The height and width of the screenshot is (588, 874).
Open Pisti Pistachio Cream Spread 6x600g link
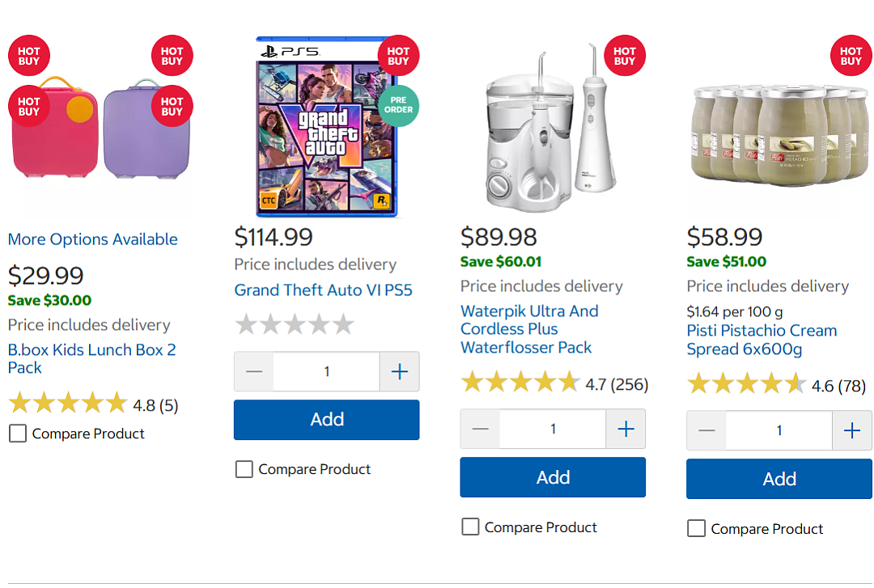coord(762,340)
